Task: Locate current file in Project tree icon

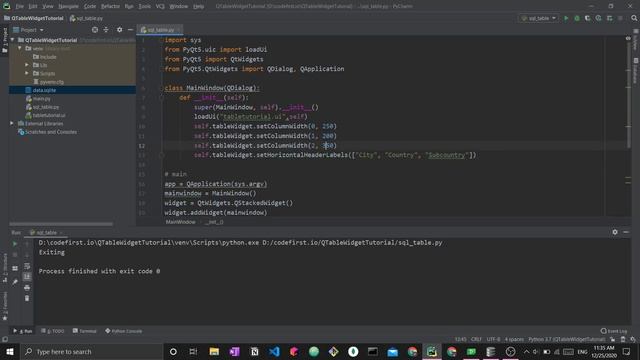Action: pos(95,30)
